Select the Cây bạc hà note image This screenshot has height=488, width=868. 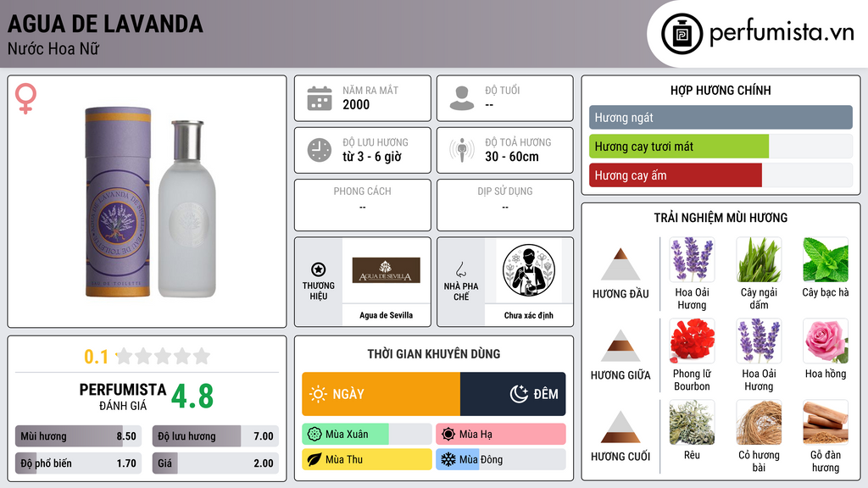click(x=826, y=260)
